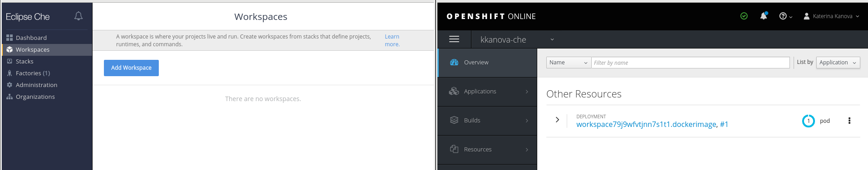Click the 'Workspaces' page title in Che
The image size is (868, 170).
coord(261,17)
